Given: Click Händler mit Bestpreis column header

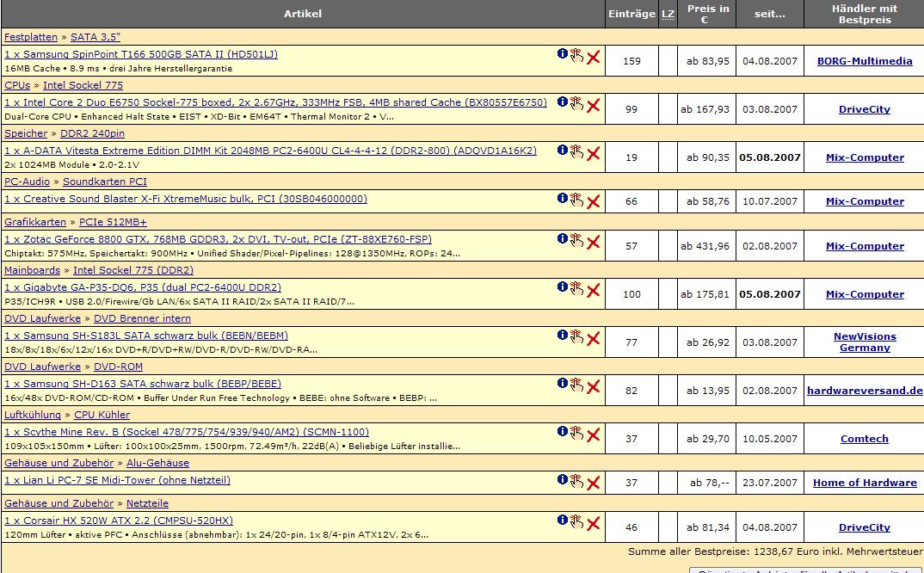Looking at the screenshot, I should click(x=865, y=14).
